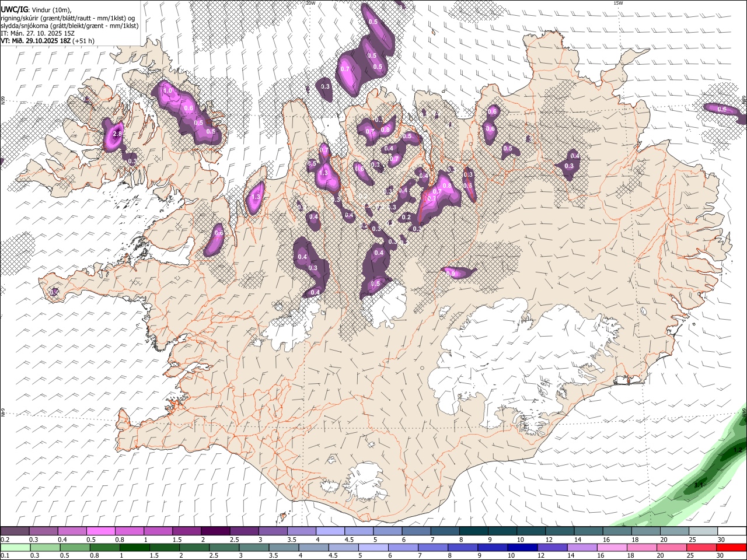Screen dimensions: 747x560
Task: Click the '0.8' label in top legend row
Action: click(x=120, y=540)
